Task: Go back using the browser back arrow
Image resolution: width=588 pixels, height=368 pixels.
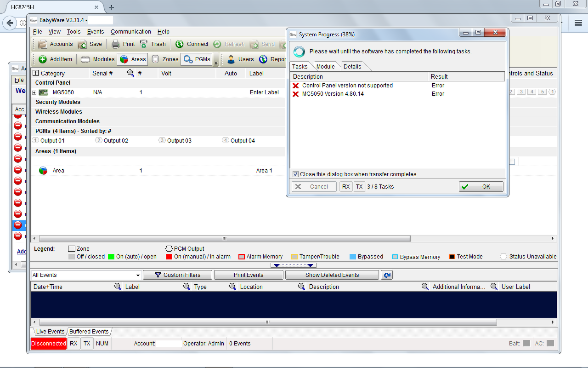Action: [x=10, y=23]
